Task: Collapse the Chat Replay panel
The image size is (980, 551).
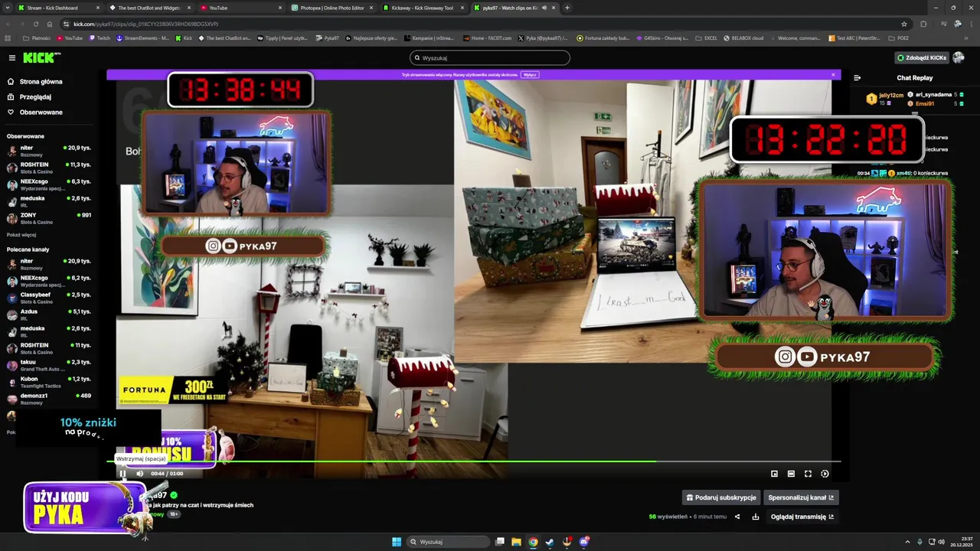Action: click(857, 77)
